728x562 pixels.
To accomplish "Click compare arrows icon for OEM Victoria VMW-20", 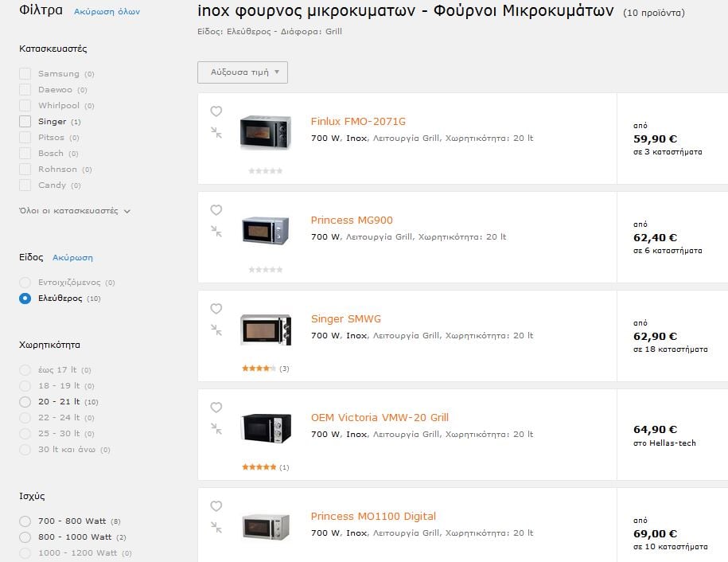I will (216, 429).
